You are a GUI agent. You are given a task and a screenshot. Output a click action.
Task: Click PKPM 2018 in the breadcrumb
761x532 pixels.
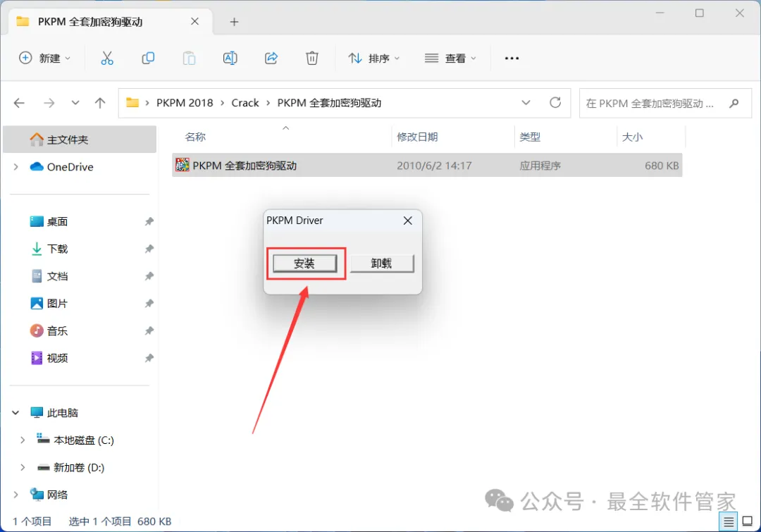pos(185,103)
